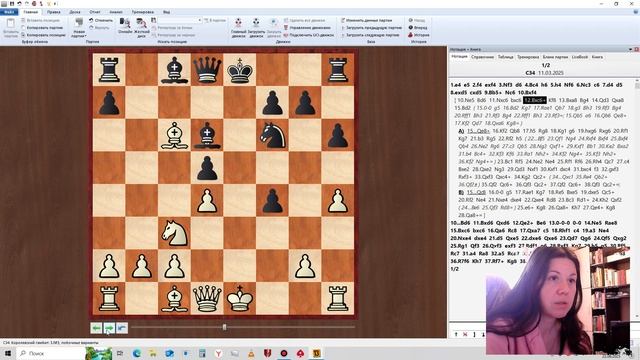
Task: Click the green forward arrow below board
Action: (109, 328)
